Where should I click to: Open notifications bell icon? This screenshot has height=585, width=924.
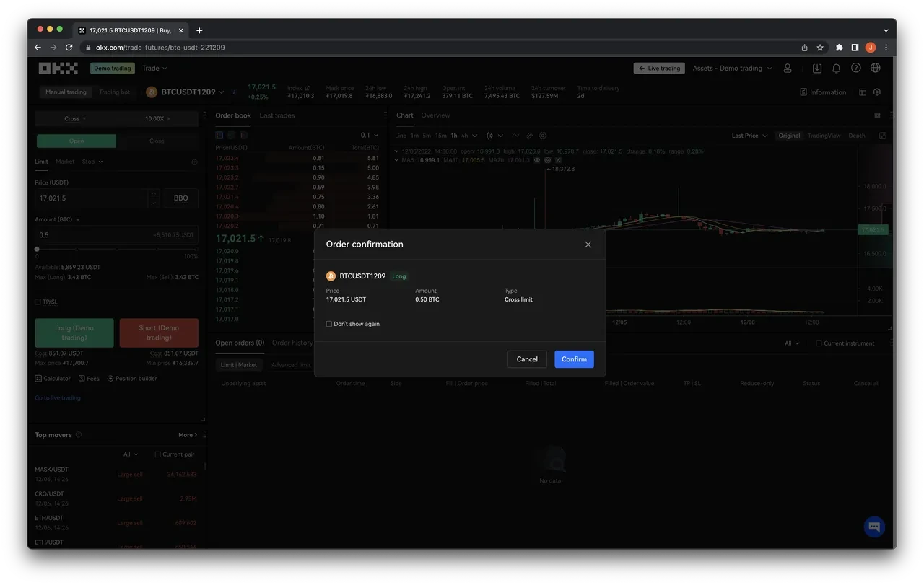click(x=837, y=69)
